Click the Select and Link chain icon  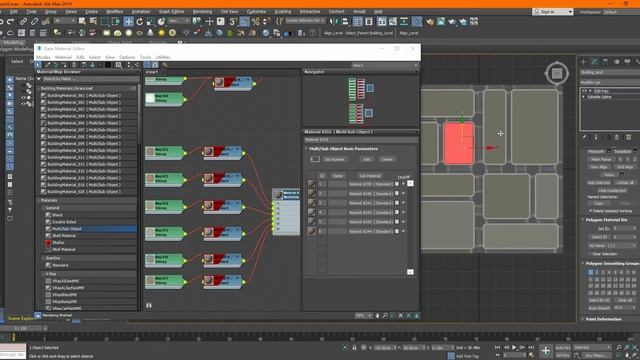tap(24, 21)
